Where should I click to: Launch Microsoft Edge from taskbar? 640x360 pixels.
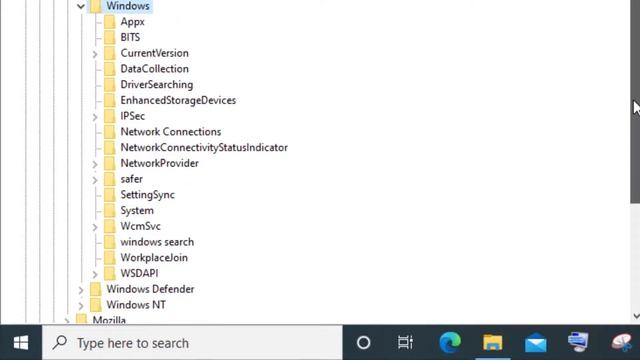pos(450,342)
